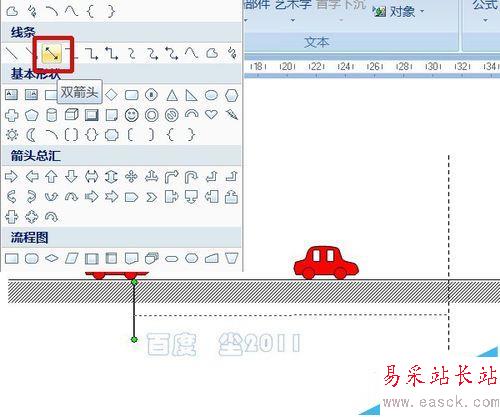Image resolution: width=500 pixels, height=417 pixels.
Task: Insert the smiley face shape
Action: pyautogui.click(x=132, y=115)
